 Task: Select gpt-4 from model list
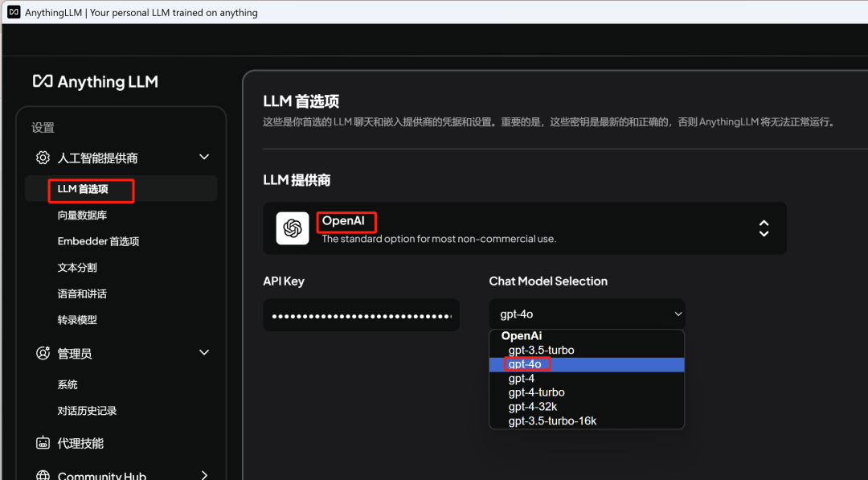click(587, 379)
